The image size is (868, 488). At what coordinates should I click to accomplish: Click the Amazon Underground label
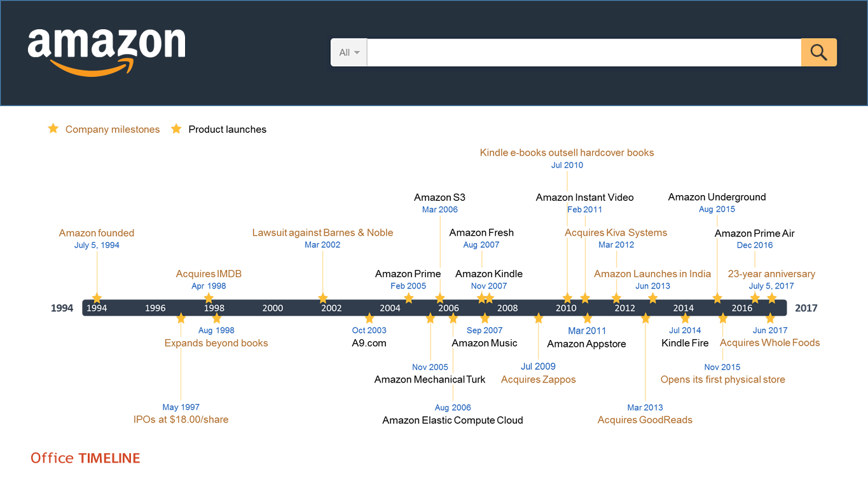(x=717, y=197)
